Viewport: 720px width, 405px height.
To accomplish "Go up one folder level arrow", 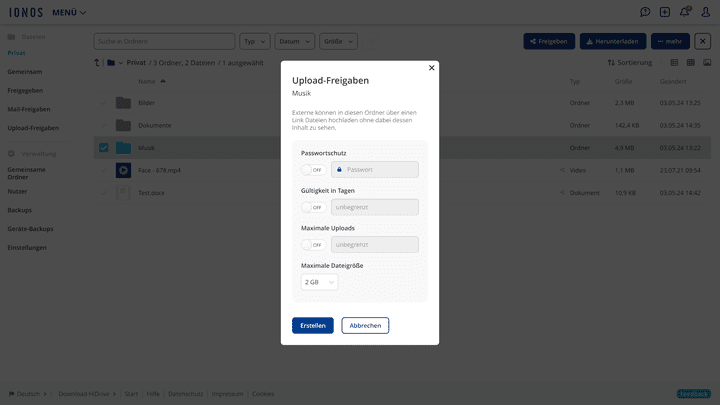I will [96, 63].
